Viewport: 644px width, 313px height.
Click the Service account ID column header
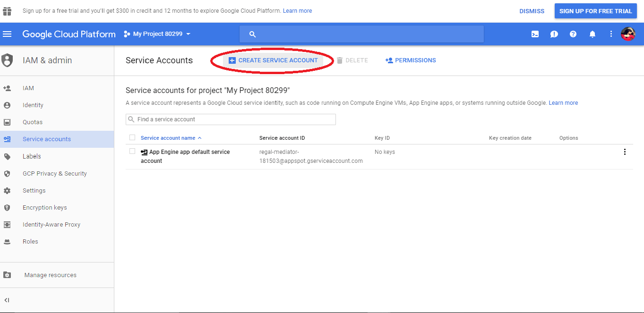point(282,138)
